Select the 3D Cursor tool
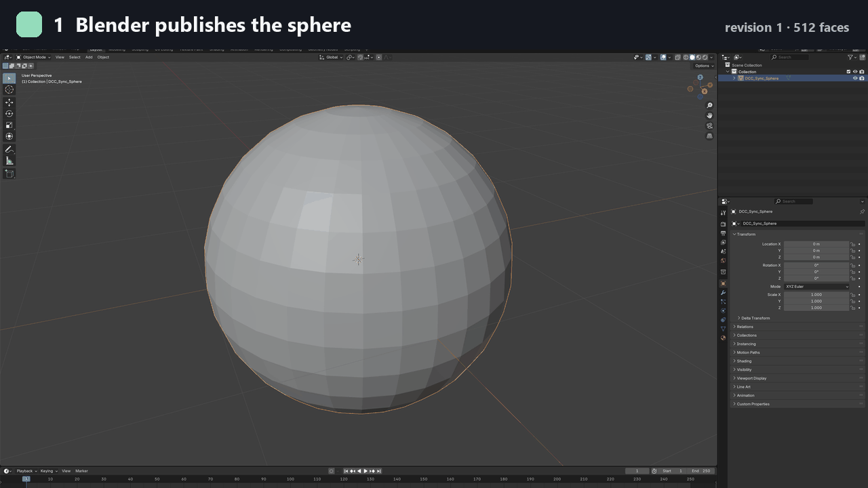This screenshot has height=488, width=868. pyautogui.click(x=9, y=89)
